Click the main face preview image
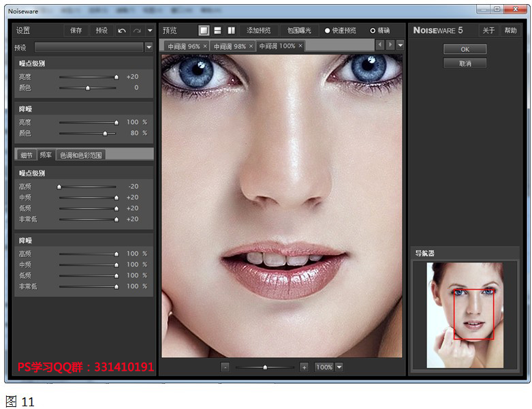The height and width of the screenshot is (409, 532). pyautogui.click(x=281, y=206)
